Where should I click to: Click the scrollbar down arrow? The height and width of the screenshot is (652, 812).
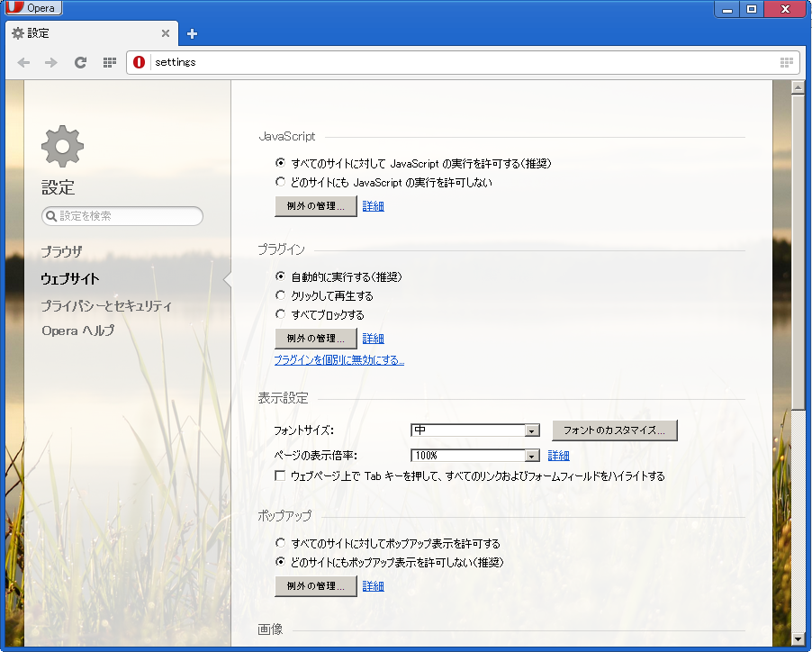tap(798, 639)
